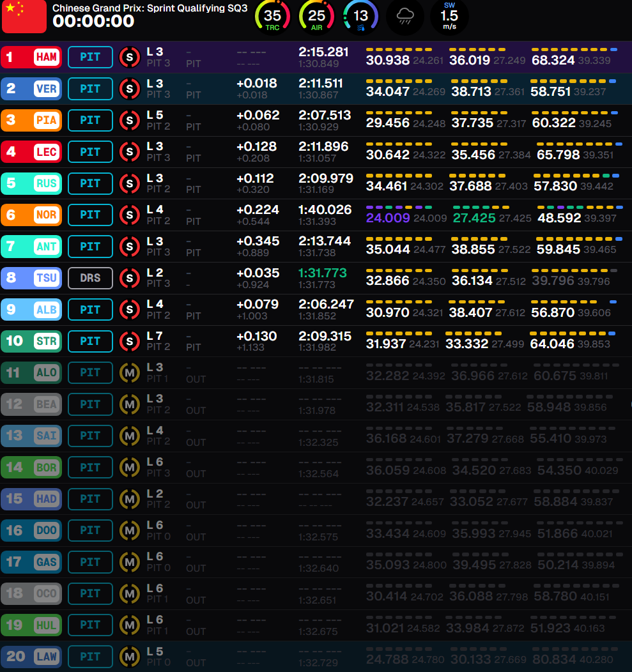Click the soft tyre icon in LEC row
This screenshot has width=632, height=672.
click(x=130, y=152)
